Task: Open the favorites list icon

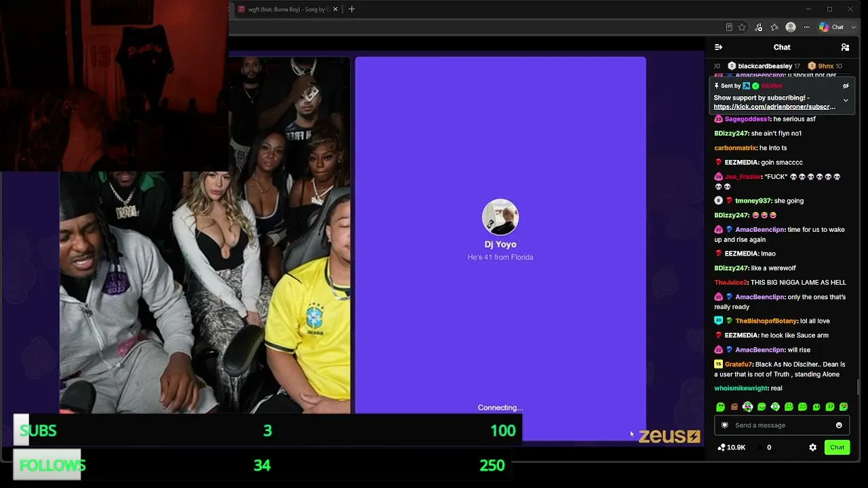Action: pos(774,27)
